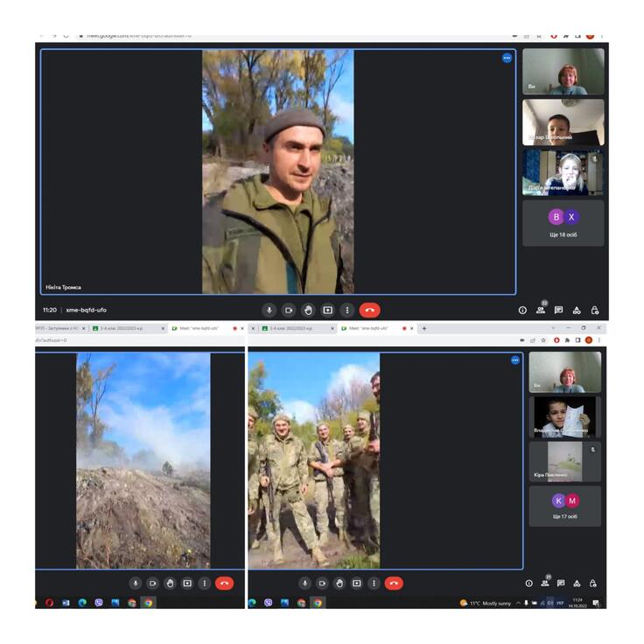The width and height of the screenshot is (644, 644).
Task: Open more options in bottom-left Meet toolbar
Action: pos(205,584)
